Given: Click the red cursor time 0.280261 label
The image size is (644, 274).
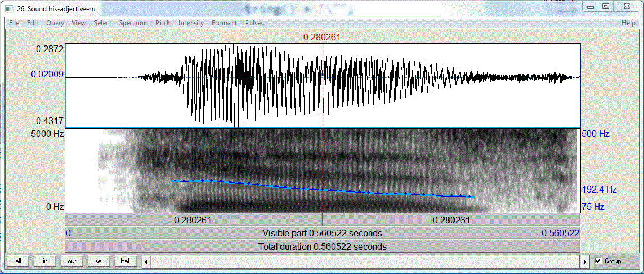Looking at the screenshot, I should point(322,37).
